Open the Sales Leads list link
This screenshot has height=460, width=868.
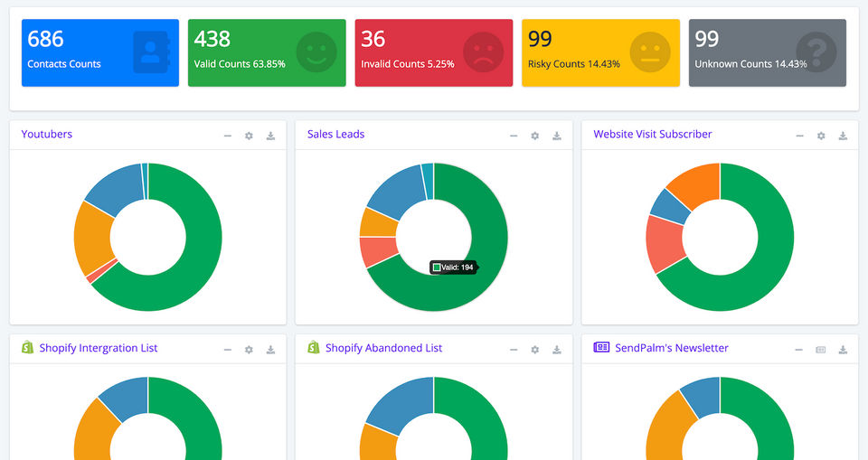[336, 134]
